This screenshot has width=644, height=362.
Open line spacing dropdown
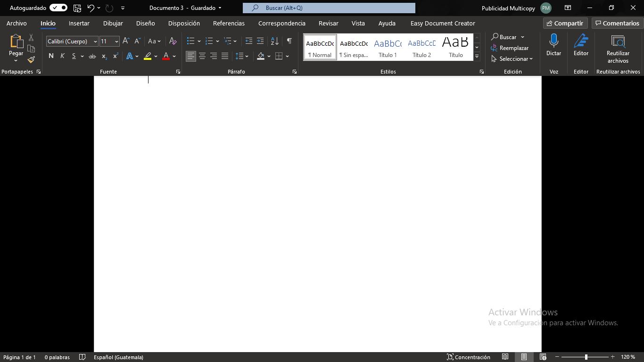pyautogui.click(x=242, y=56)
